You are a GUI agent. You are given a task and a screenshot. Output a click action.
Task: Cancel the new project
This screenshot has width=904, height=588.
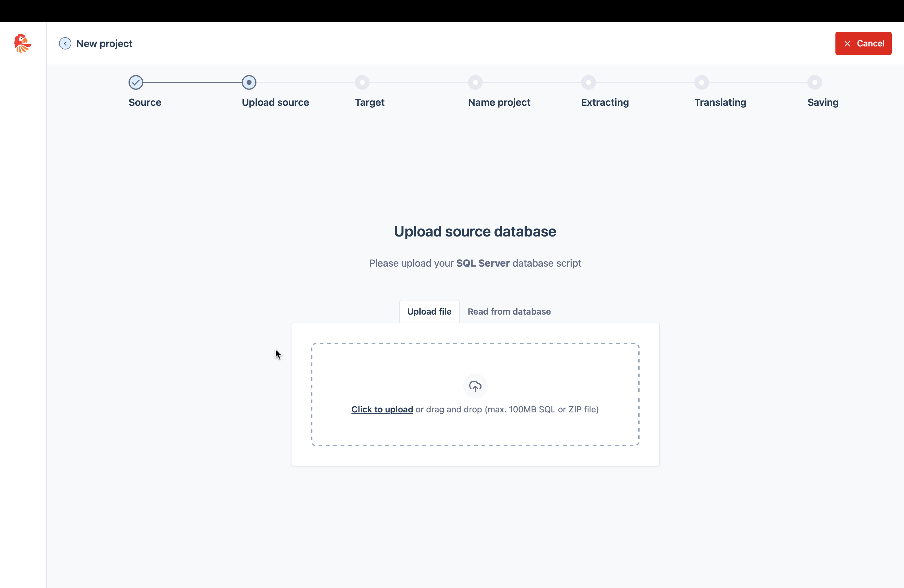point(863,43)
